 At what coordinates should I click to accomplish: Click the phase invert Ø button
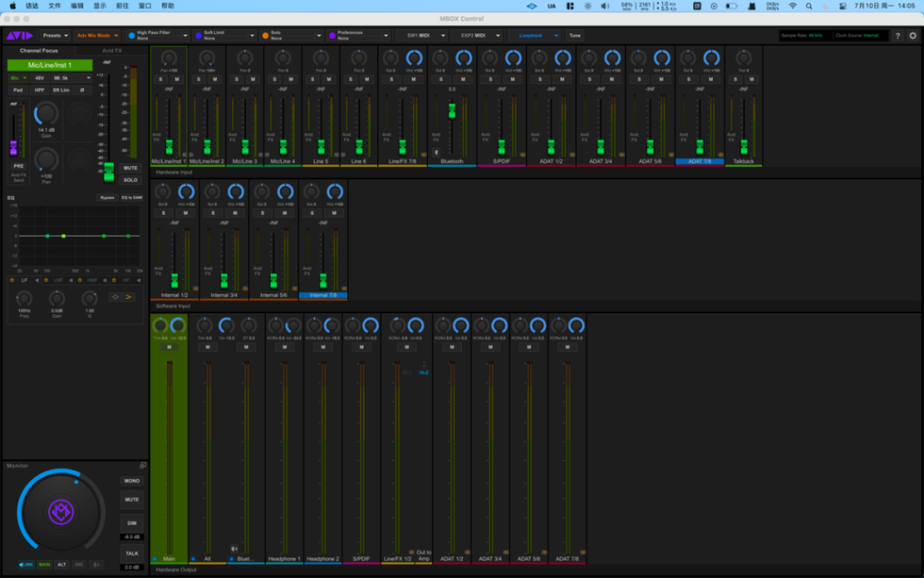coord(81,89)
